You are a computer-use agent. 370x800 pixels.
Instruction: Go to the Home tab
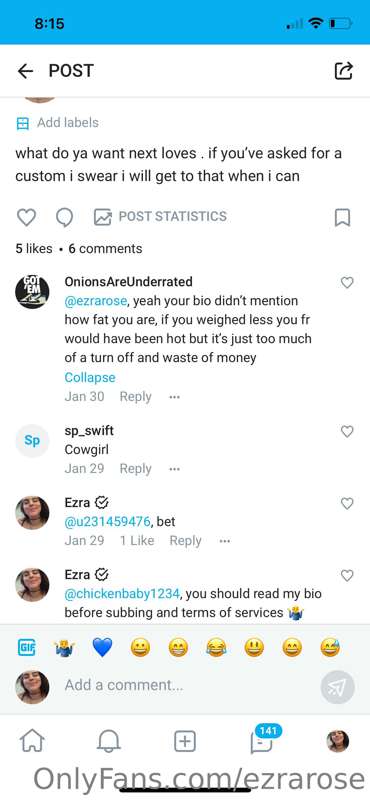pyautogui.click(x=32, y=741)
